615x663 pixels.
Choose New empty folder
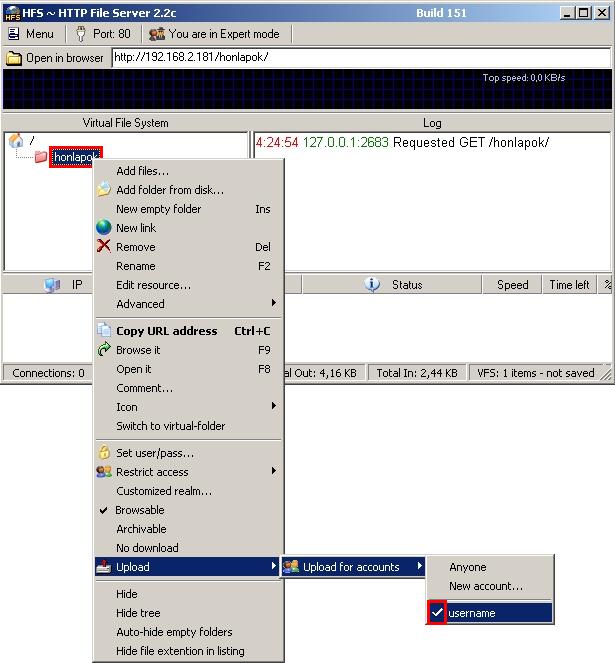tap(188, 209)
